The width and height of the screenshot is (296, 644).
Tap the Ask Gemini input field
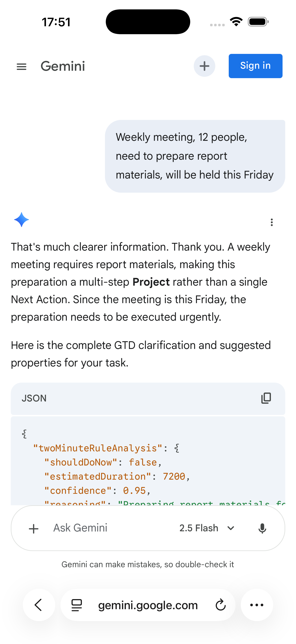80,528
